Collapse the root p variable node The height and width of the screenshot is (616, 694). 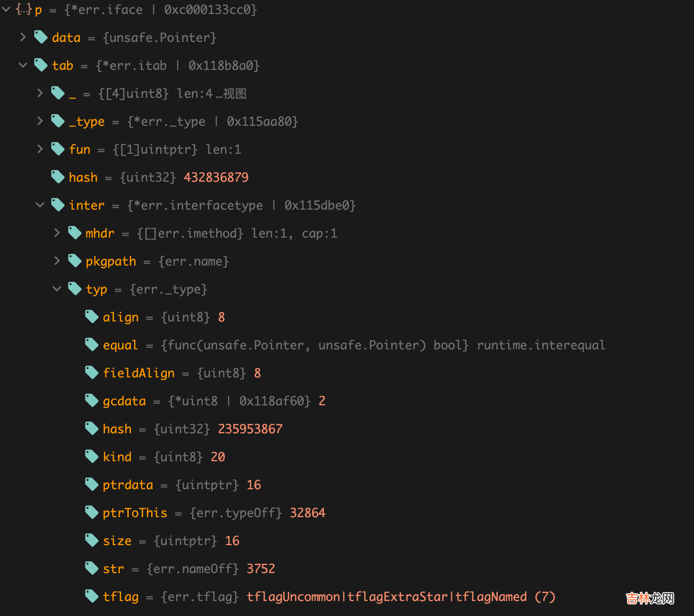click(x=6, y=9)
